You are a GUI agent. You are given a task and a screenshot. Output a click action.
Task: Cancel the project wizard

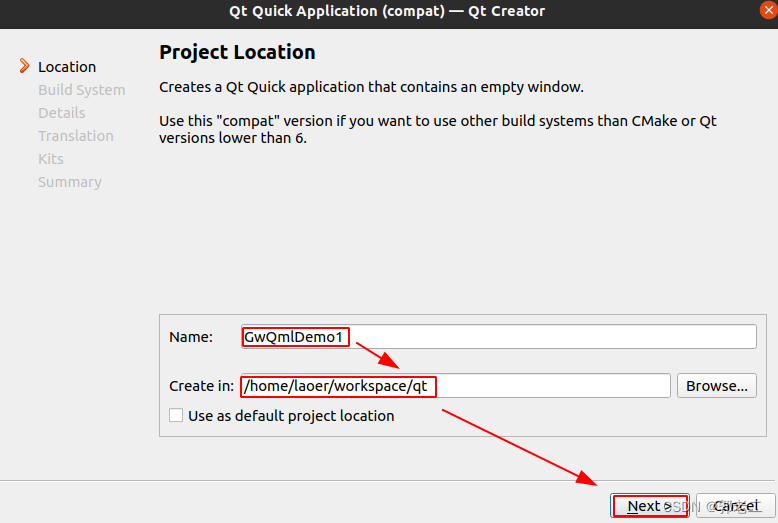click(736, 506)
